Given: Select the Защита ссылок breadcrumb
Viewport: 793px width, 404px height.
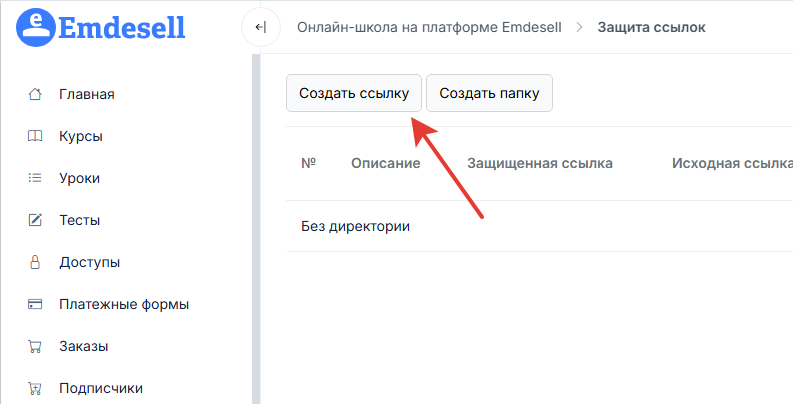Looking at the screenshot, I should (x=651, y=27).
